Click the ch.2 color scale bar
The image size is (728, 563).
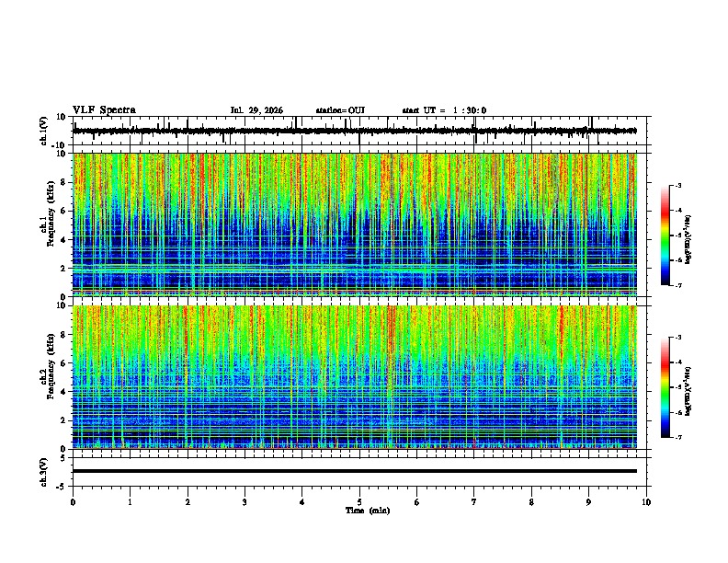pyautogui.click(x=665, y=387)
